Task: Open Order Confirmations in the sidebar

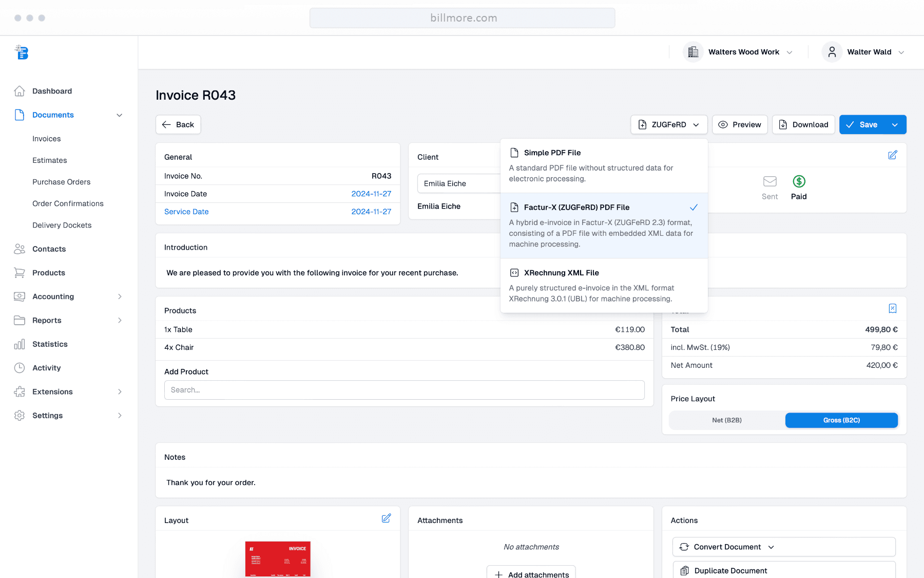Action: pos(68,203)
